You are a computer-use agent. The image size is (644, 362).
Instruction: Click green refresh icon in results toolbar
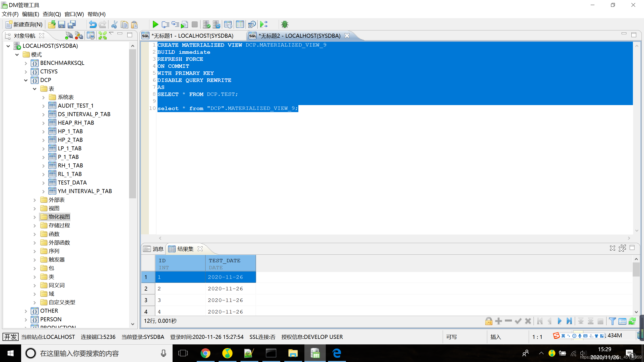[x=632, y=321]
